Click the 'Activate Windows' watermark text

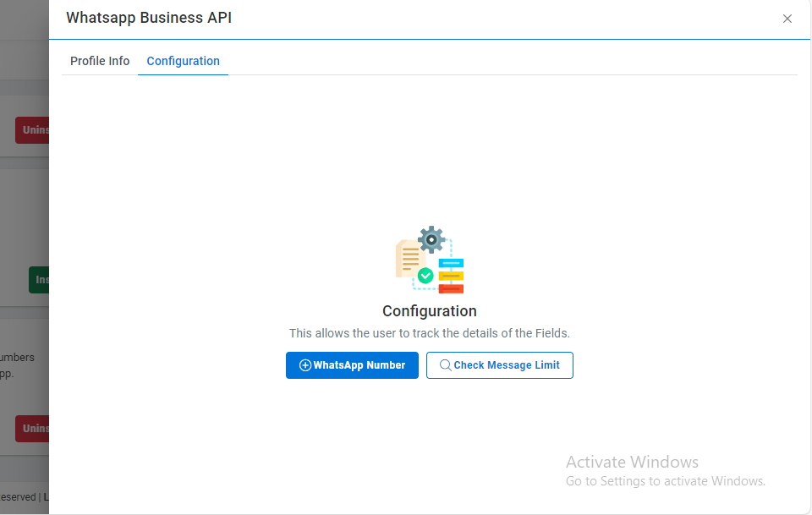[x=632, y=462]
